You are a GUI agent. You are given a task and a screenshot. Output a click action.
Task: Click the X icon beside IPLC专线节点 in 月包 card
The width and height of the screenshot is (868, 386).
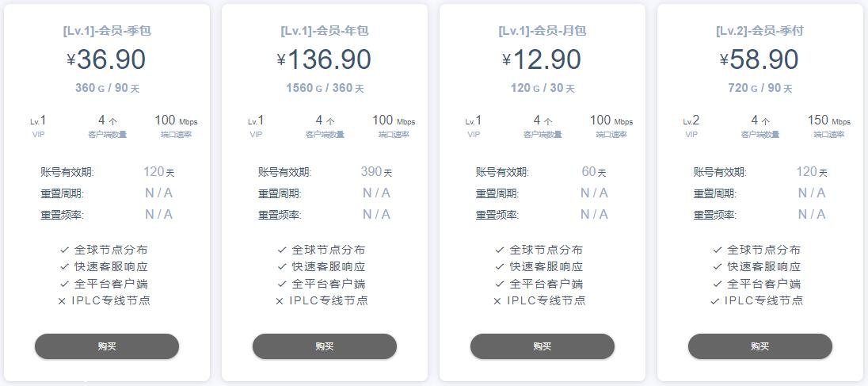497,301
